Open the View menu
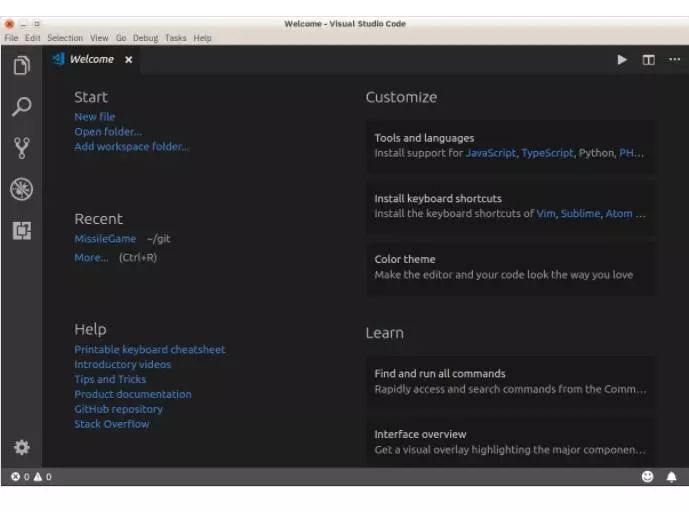Screen dimensions: 689x512 99,38
